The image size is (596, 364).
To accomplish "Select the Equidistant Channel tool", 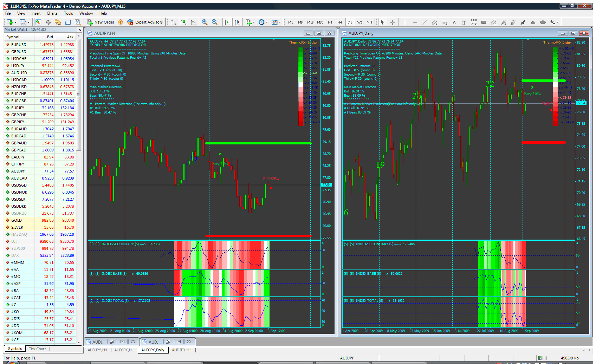I will (x=434, y=22).
